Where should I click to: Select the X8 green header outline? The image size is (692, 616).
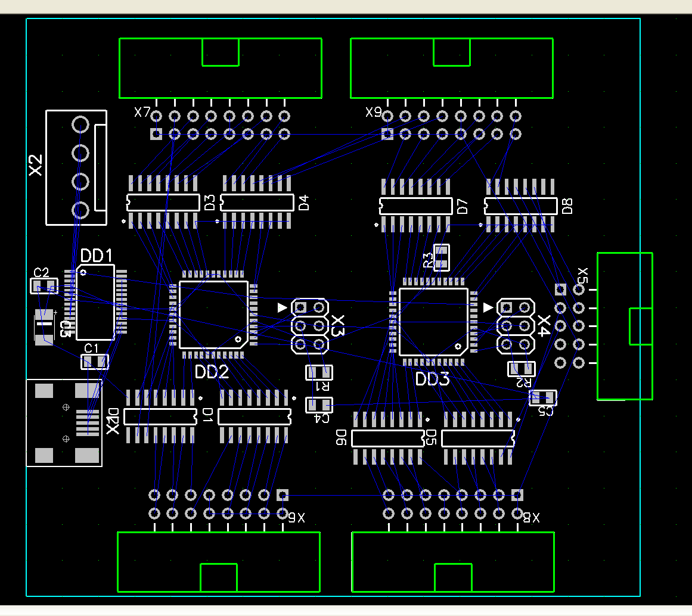click(453, 562)
